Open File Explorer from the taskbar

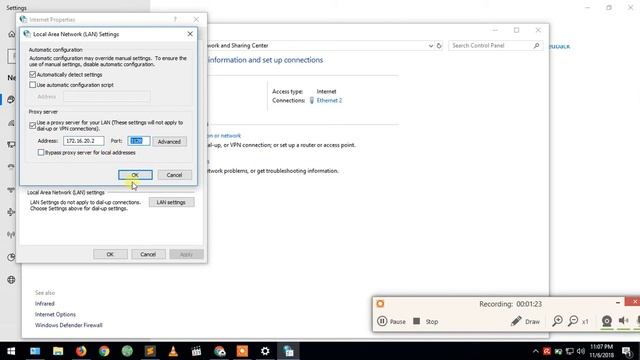pyautogui.click(x=58, y=351)
